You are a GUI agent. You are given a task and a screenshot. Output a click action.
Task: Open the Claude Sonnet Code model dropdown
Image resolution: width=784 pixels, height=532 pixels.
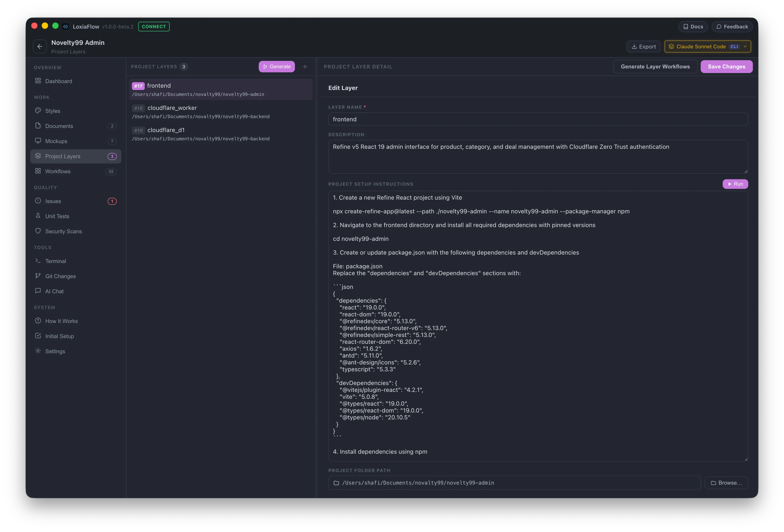pos(708,46)
